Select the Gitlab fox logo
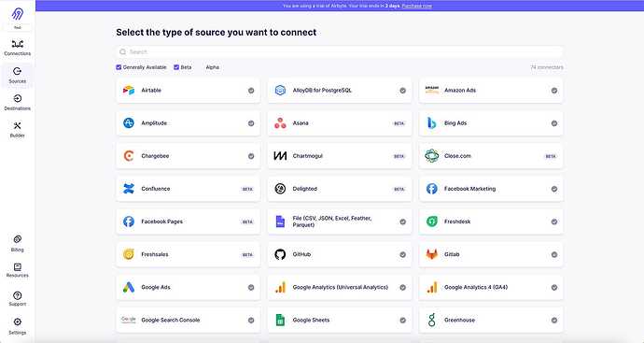This screenshot has height=343, width=644. coord(431,254)
